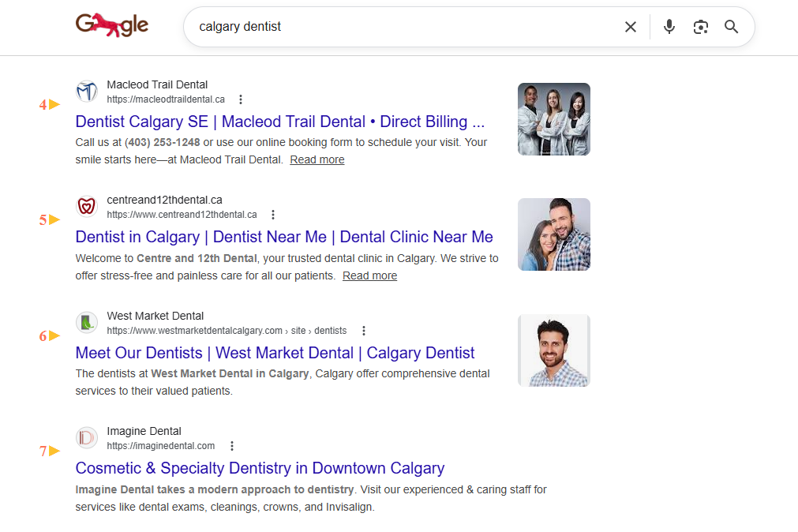Screen dimensions: 798x532
Task: Start a voice search with the microphone
Action: [x=669, y=27]
